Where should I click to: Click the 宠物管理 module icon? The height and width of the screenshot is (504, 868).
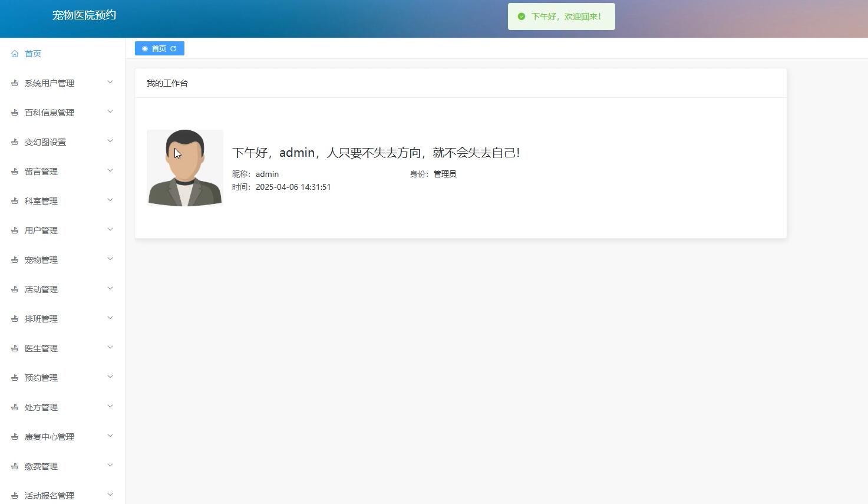click(x=15, y=259)
